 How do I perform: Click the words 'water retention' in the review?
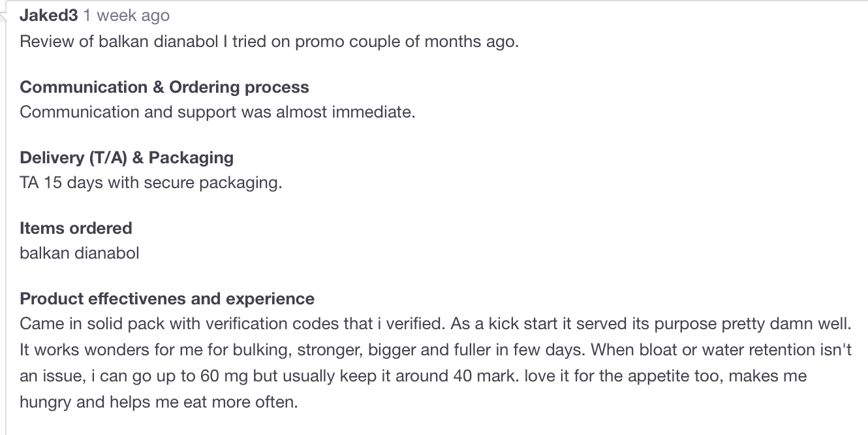pyautogui.click(x=762, y=350)
